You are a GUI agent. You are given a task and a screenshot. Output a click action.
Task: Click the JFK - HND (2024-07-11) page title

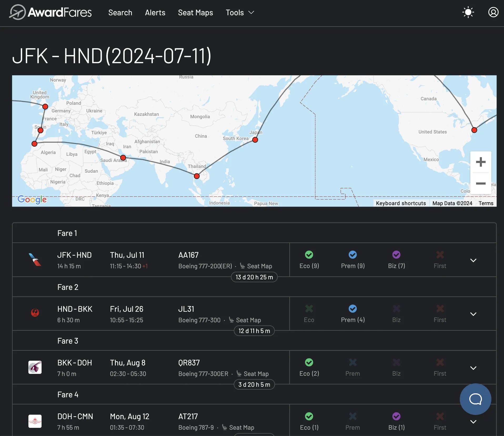(x=112, y=56)
